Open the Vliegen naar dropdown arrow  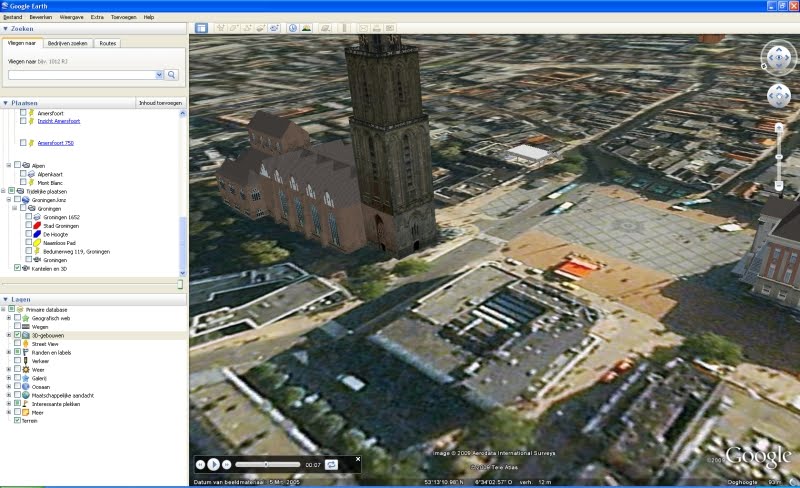[159, 75]
